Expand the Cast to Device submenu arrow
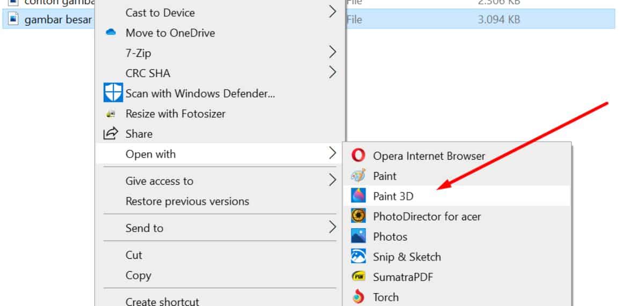Image resolution: width=644 pixels, height=306 pixels. (332, 12)
